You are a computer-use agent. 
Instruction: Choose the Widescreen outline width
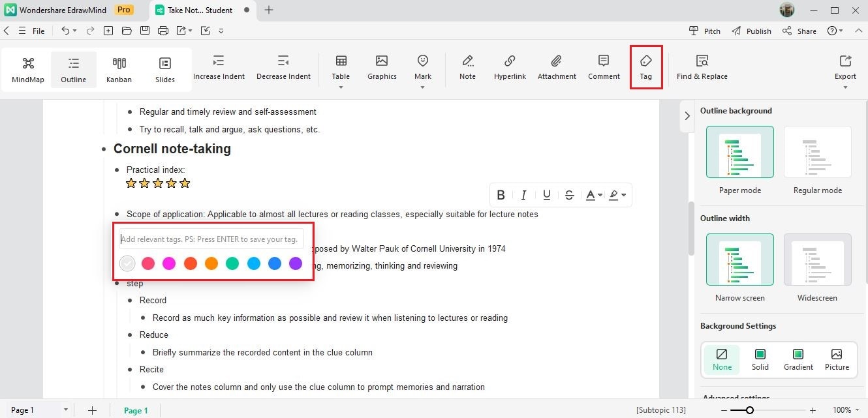click(817, 268)
